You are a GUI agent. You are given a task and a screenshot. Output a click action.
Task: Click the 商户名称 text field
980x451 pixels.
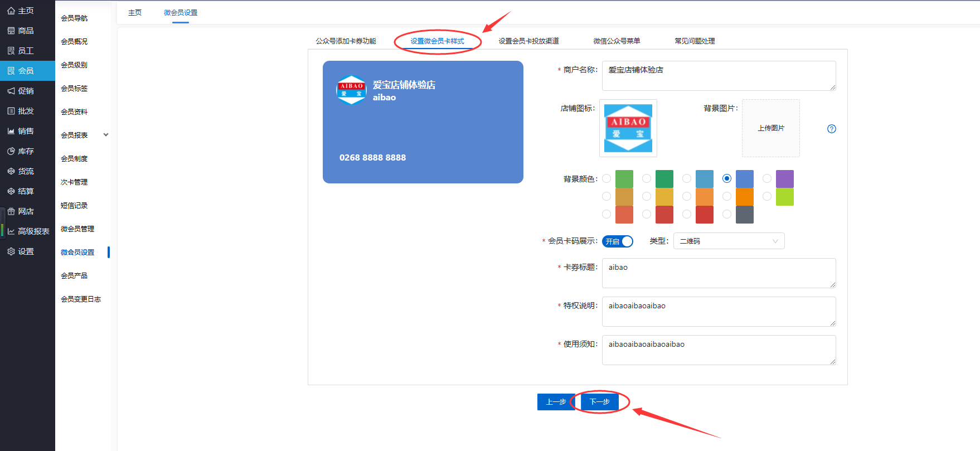point(719,76)
